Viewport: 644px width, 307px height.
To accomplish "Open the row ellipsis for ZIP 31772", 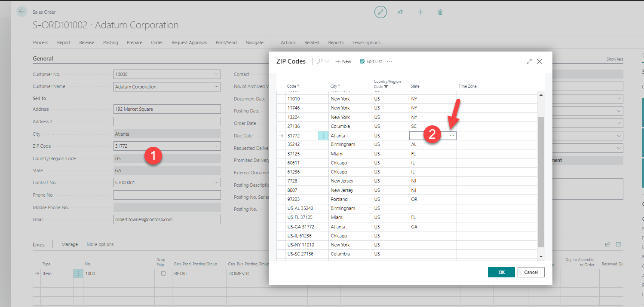I will 323,135.
